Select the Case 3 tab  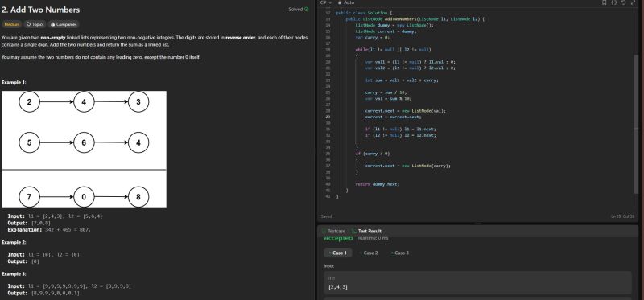399,253
